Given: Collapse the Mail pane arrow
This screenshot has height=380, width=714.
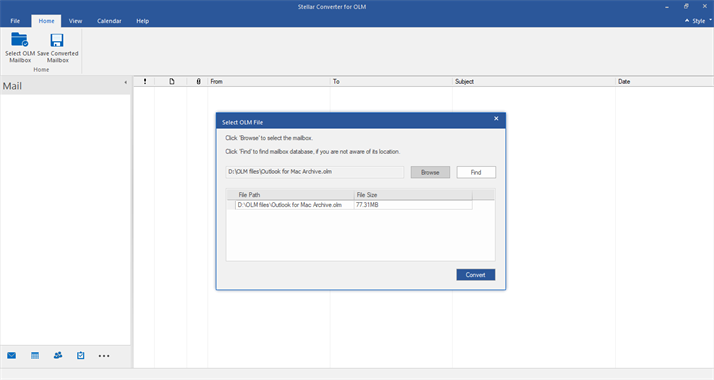Looking at the screenshot, I should coord(126,82).
